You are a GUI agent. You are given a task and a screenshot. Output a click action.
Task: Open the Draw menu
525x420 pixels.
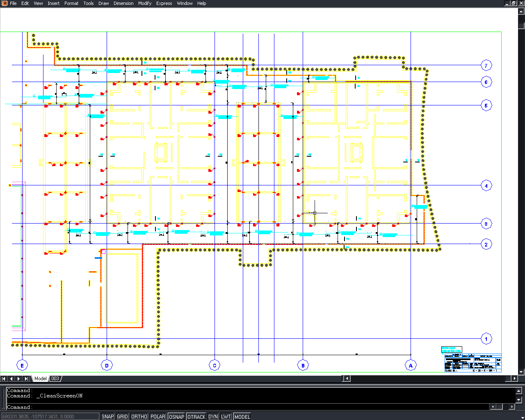click(x=104, y=3)
